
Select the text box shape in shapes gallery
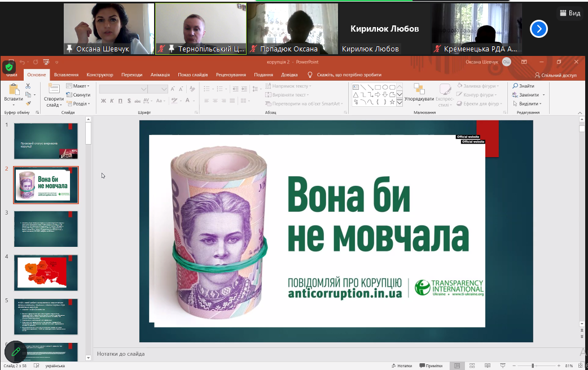click(x=356, y=87)
